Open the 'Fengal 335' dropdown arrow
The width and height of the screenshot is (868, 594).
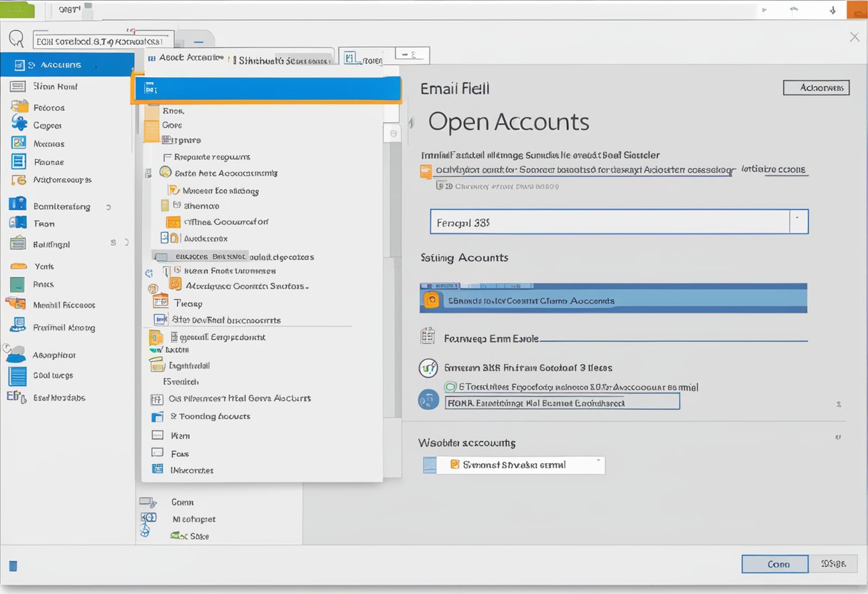coord(799,222)
